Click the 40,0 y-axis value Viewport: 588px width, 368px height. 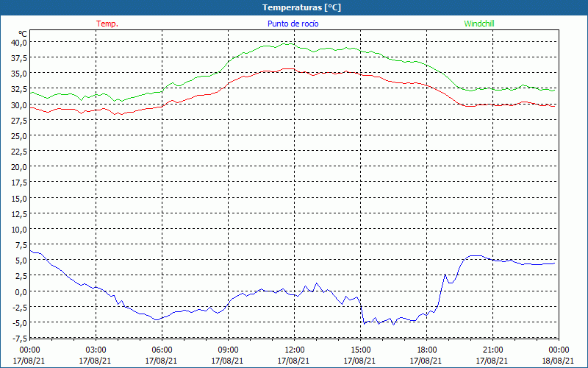(19, 42)
